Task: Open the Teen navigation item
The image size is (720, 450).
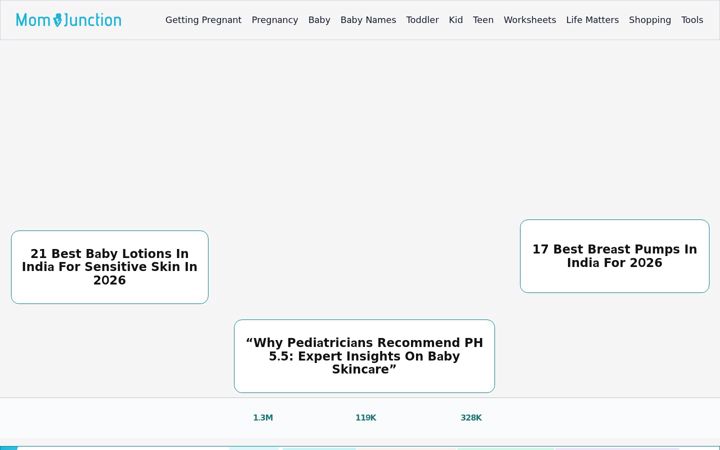Action: (483, 20)
